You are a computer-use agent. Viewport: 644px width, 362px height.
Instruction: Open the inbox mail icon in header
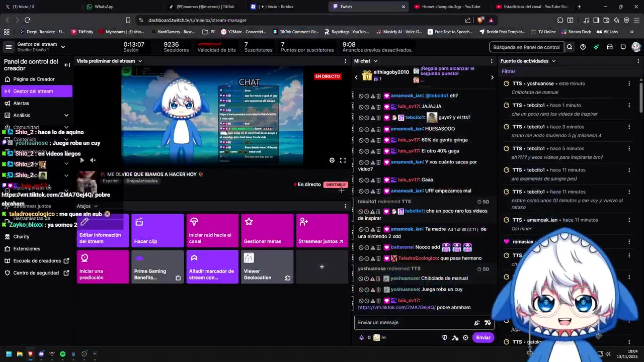click(610, 47)
